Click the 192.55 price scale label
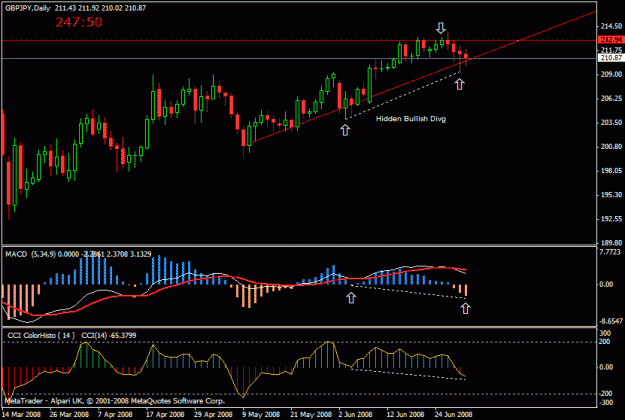 click(611, 219)
